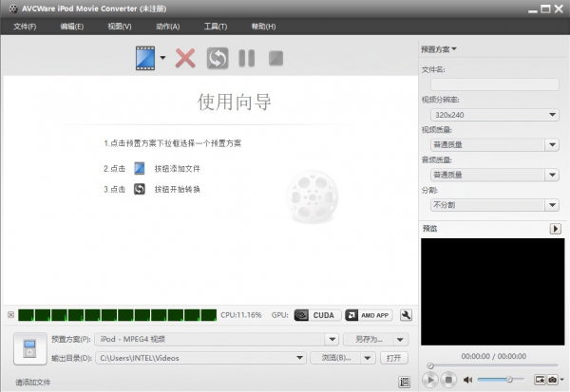Click the iPod device profile icon
Viewport: 570px width, 392px height.
[29, 348]
